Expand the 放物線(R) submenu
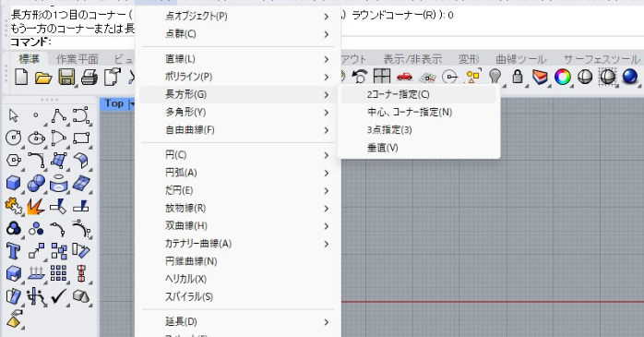This screenshot has width=644, height=337. pyautogui.click(x=237, y=208)
